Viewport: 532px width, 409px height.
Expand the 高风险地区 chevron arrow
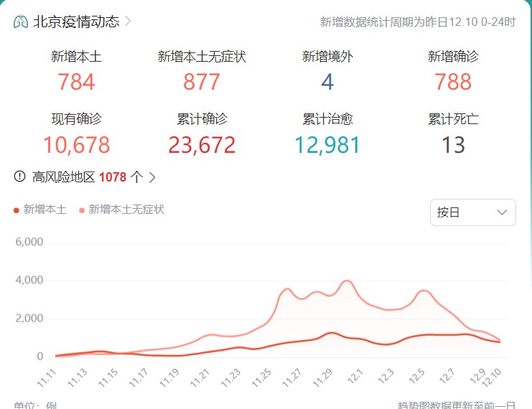[x=152, y=177]
